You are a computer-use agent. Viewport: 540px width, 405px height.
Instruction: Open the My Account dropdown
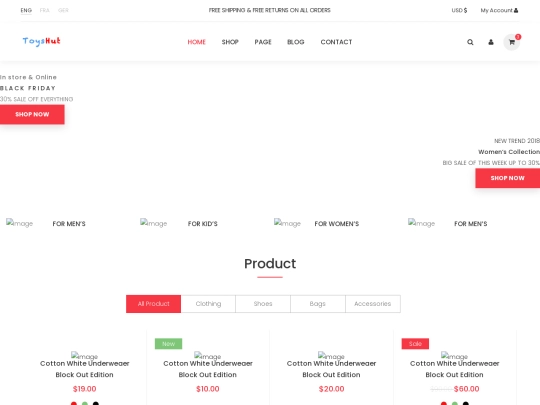point(499,10)
